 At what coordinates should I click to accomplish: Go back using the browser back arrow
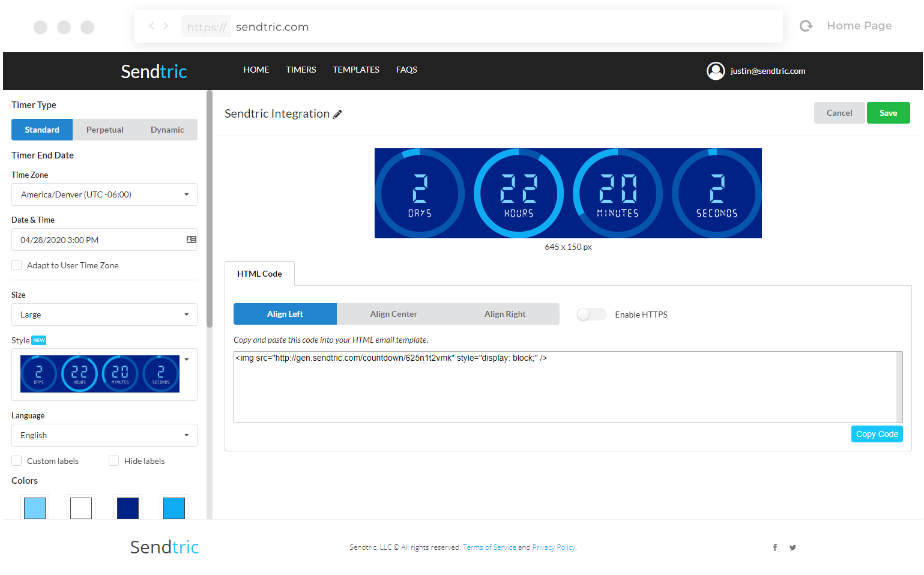(x=151, y=26)
